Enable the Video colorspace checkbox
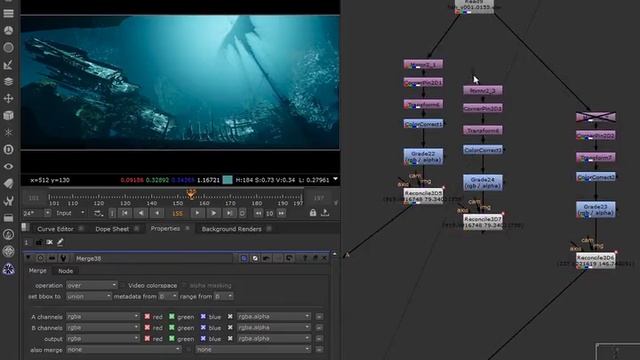 (x=122, y=285)
